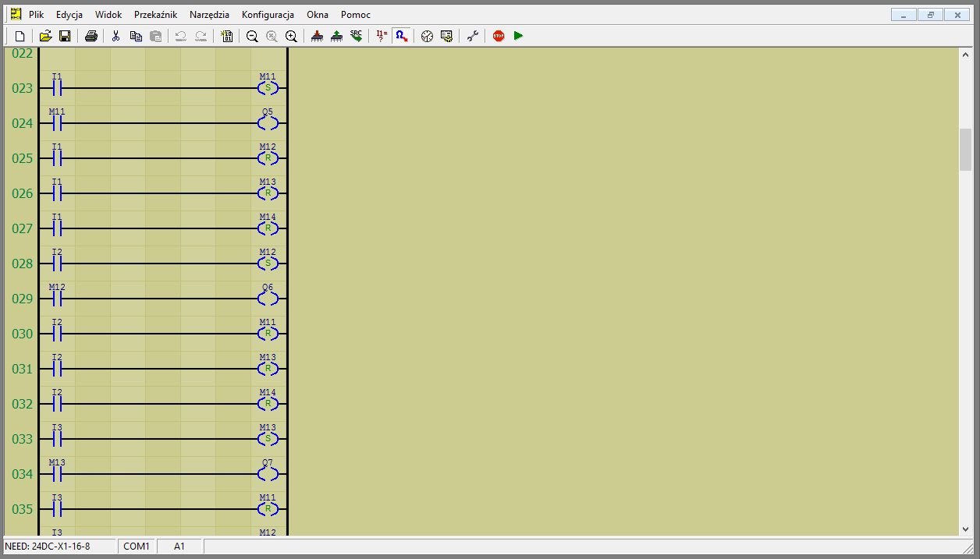Click the vertical scrollbar thumb
980x559 pixels.
(965, 150)
